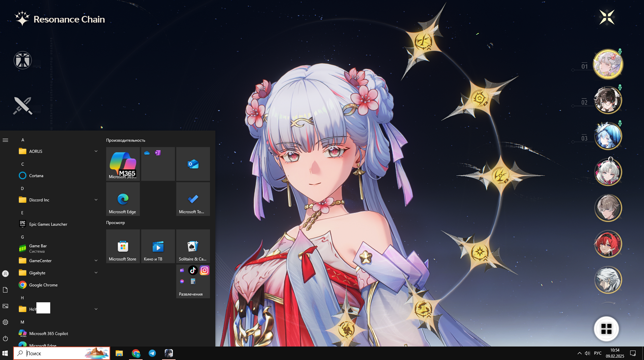Open OneNote in the tile folder
The height and width of the screenshot is (360, 644).
(158, 153)
